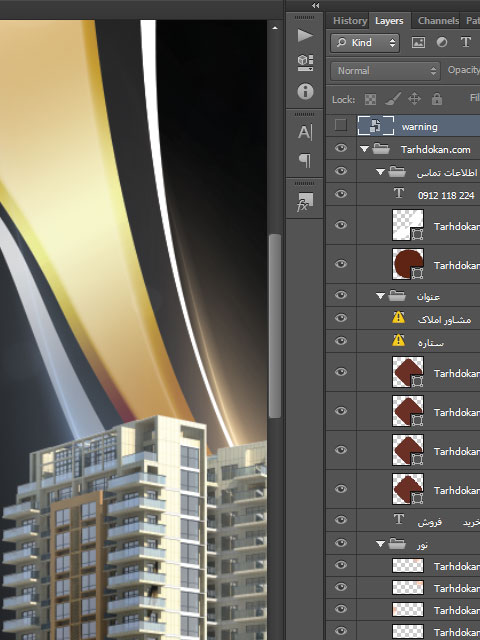Show the hidden warning layer
Image resolution: width=480 pixels, height=640 pixels.
pos(340,125)
